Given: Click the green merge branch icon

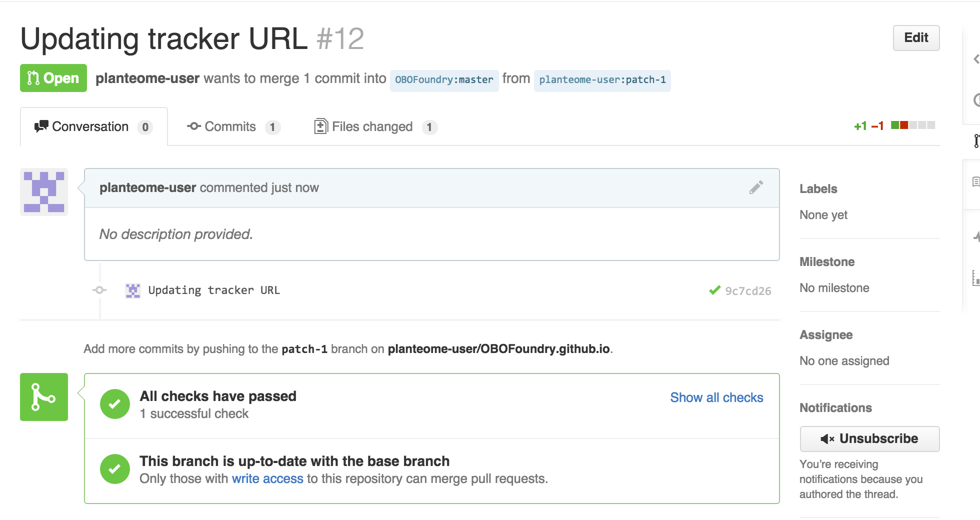Looking at the screenshot, I should [x=44, y=397].
